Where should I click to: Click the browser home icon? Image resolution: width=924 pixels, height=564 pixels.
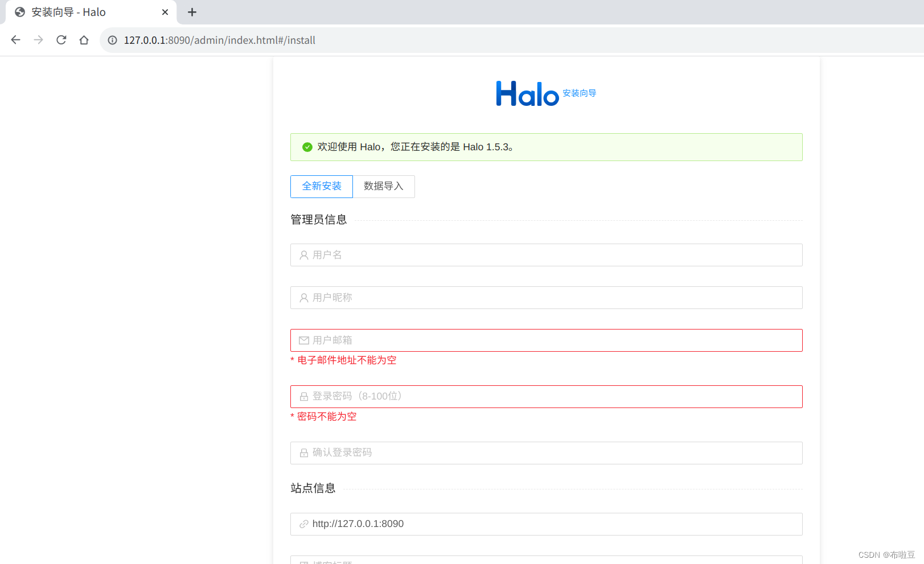point(84,40)
